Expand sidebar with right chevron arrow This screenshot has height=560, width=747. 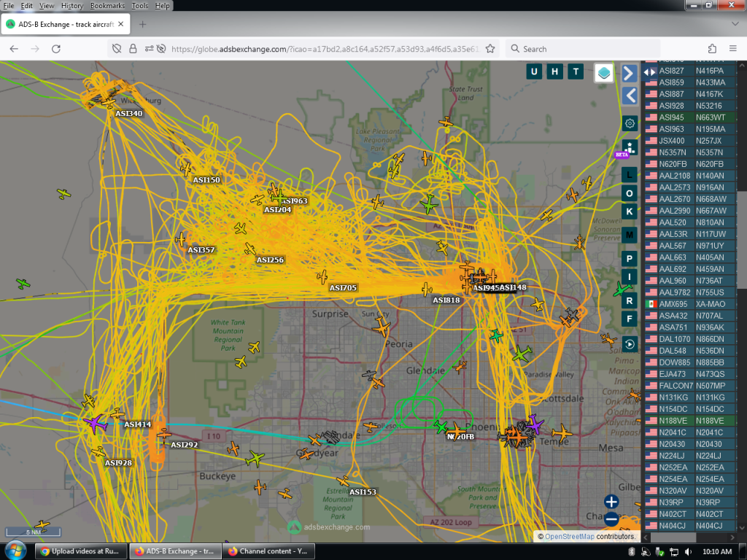tap(630, 73)
